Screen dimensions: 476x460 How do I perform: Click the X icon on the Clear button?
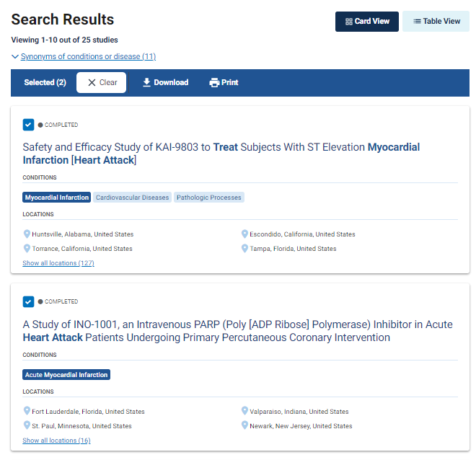(92, 83)
